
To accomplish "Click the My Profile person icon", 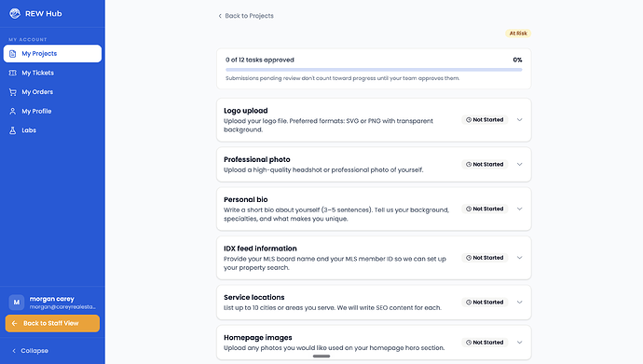I will click(x=13, y=111).
